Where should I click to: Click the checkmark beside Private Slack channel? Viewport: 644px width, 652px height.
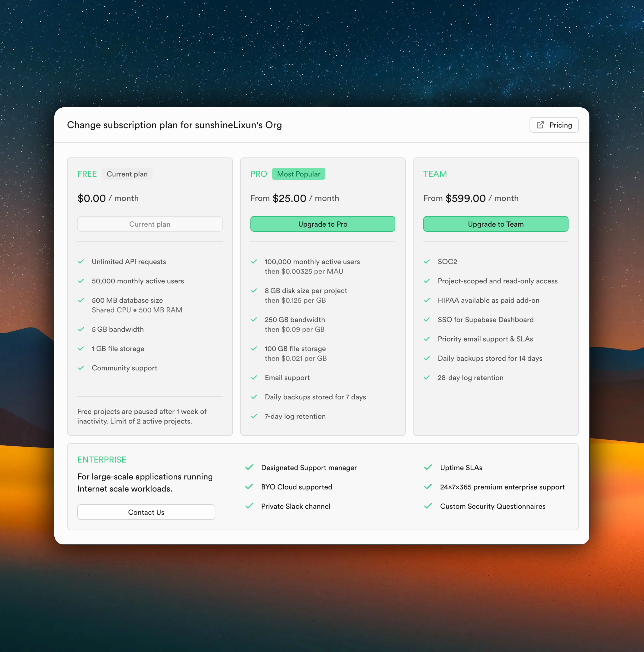coord(249,506)
